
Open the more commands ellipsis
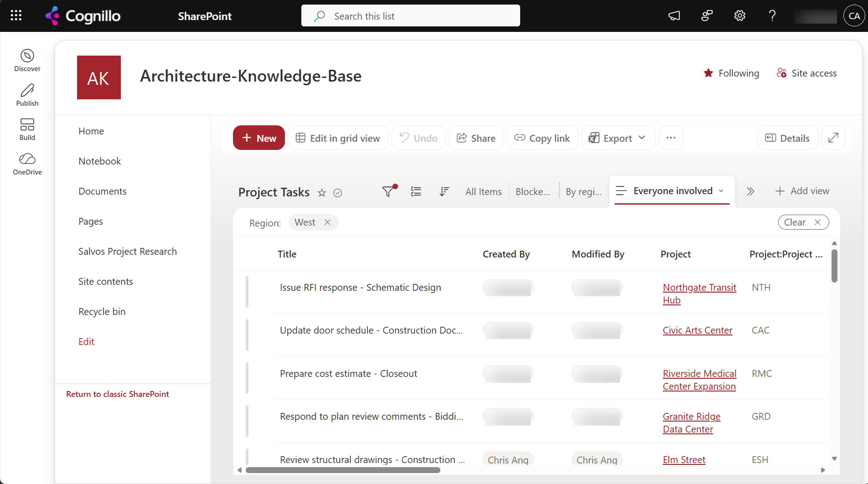point(671,138)
